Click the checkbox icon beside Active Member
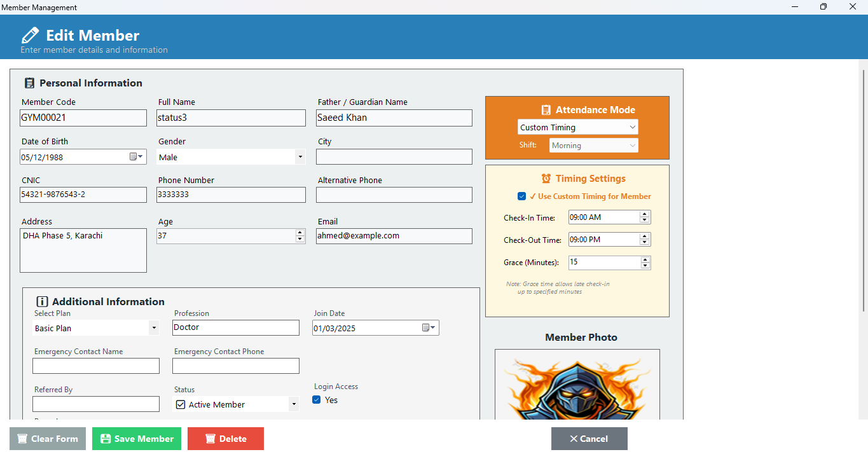 coord(181,404)
